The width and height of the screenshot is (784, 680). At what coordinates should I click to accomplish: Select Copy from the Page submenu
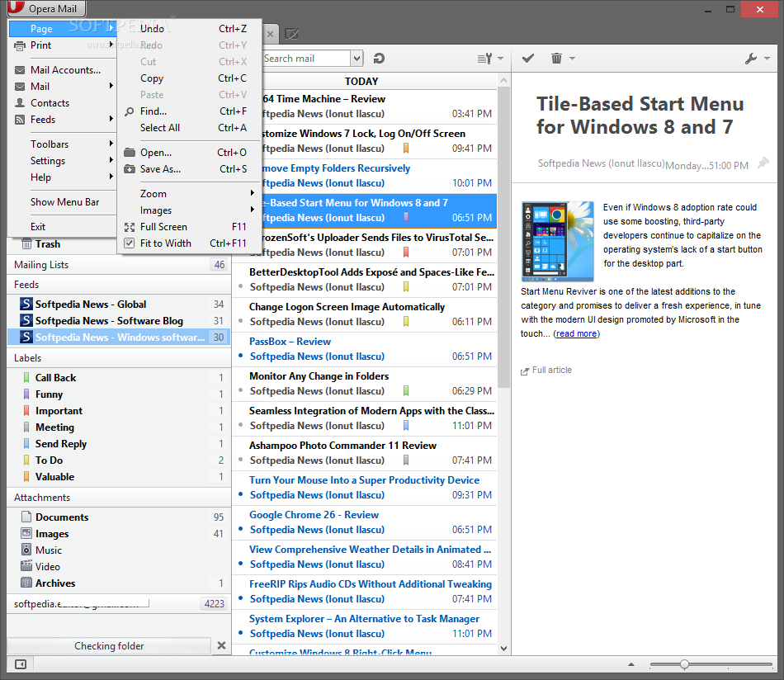click(x=189, y=78)
